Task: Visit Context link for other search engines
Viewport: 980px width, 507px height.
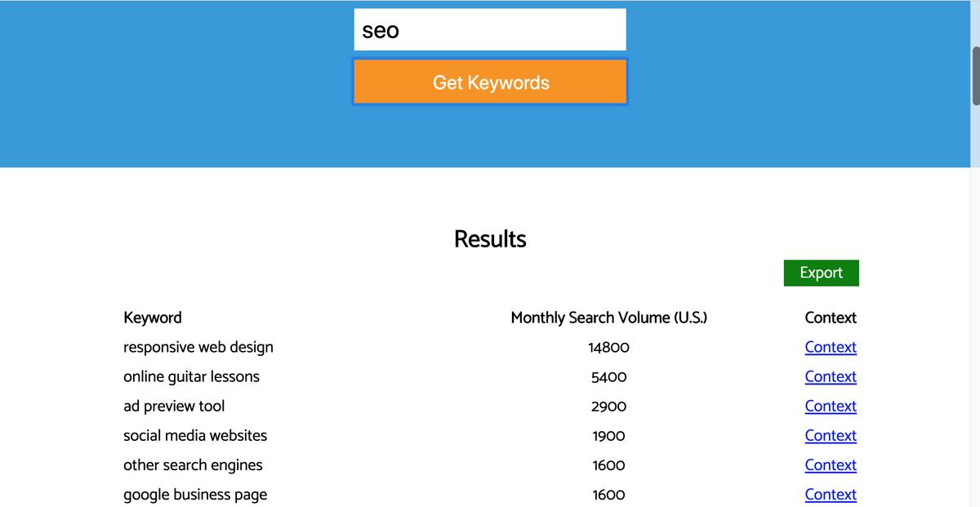Action: click(x=830, y=465)
